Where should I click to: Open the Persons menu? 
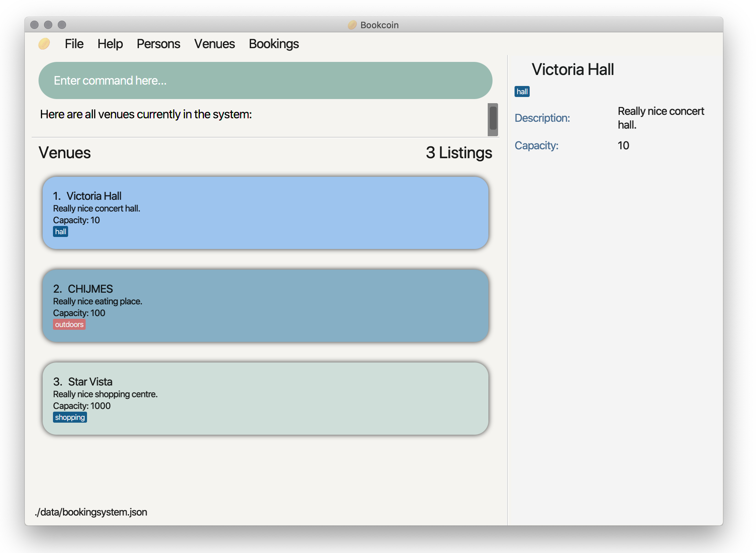[x=158, y=44]
